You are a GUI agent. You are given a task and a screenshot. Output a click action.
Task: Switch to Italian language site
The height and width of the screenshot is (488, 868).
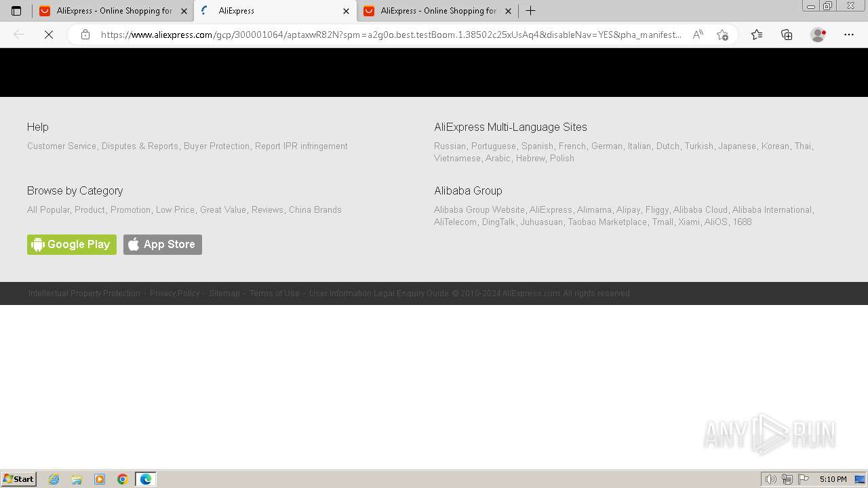point(639,146)
